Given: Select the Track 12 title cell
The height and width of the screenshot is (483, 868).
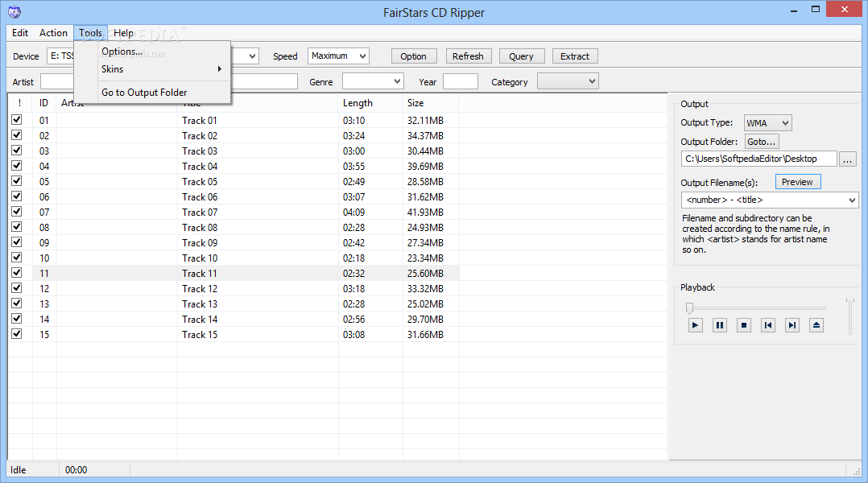Looking at the screenshot, I should (200, 289).
